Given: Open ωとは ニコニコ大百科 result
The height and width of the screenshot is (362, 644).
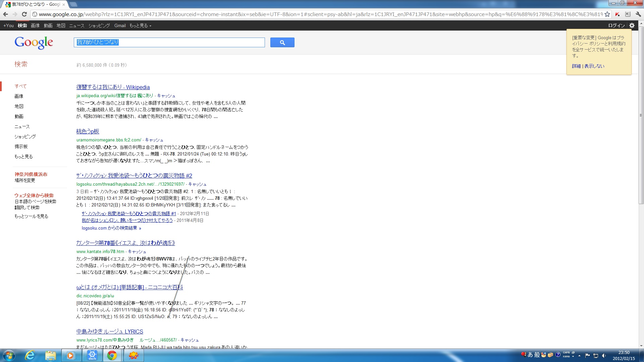Looking at the screenshot, I should 129,287.
